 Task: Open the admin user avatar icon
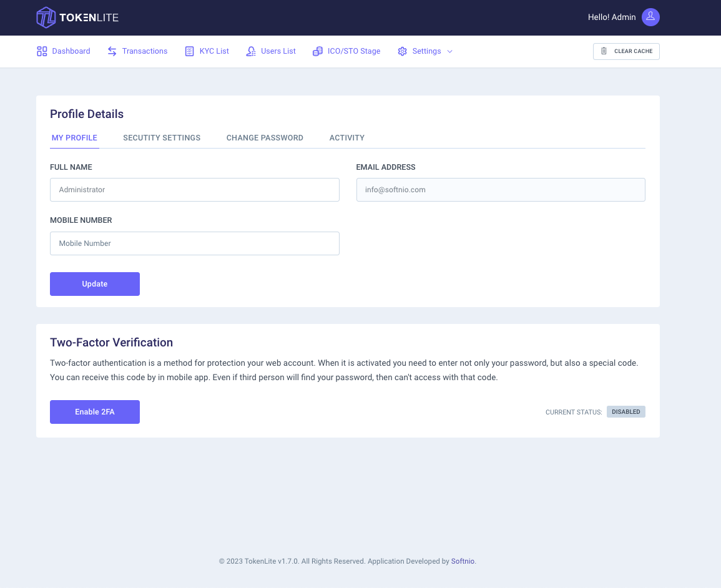[x=650, y=17]
